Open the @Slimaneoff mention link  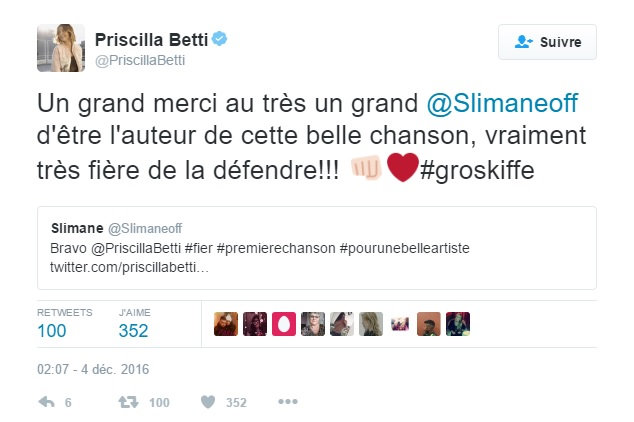click(x=503, y=102)
